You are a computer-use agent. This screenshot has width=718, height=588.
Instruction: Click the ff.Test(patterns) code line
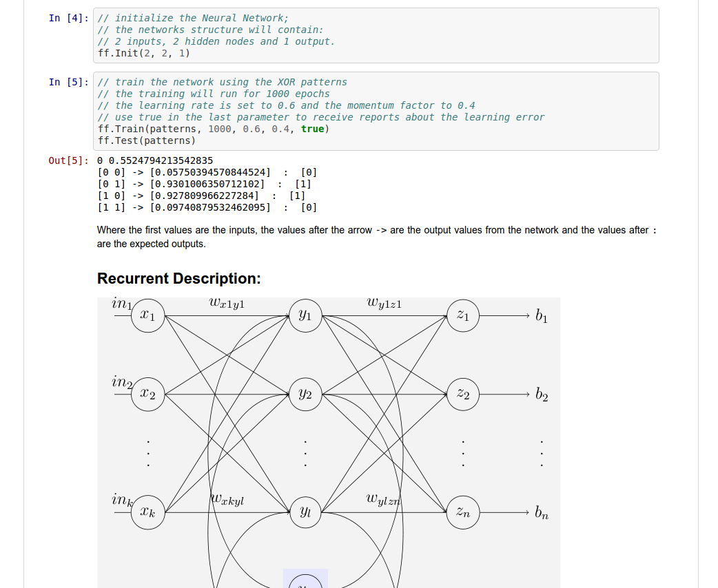[147, 140]
